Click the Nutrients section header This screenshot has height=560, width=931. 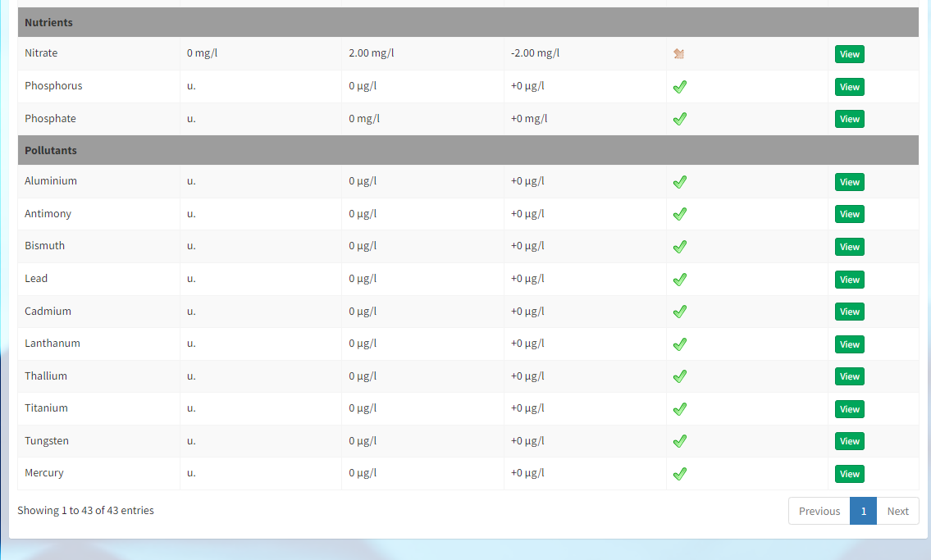coord(468,22)
